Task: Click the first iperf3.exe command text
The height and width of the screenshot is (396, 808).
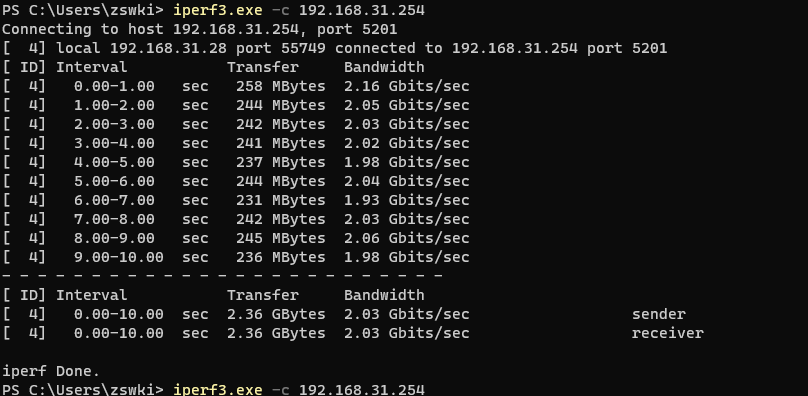Action: point(217,10)
